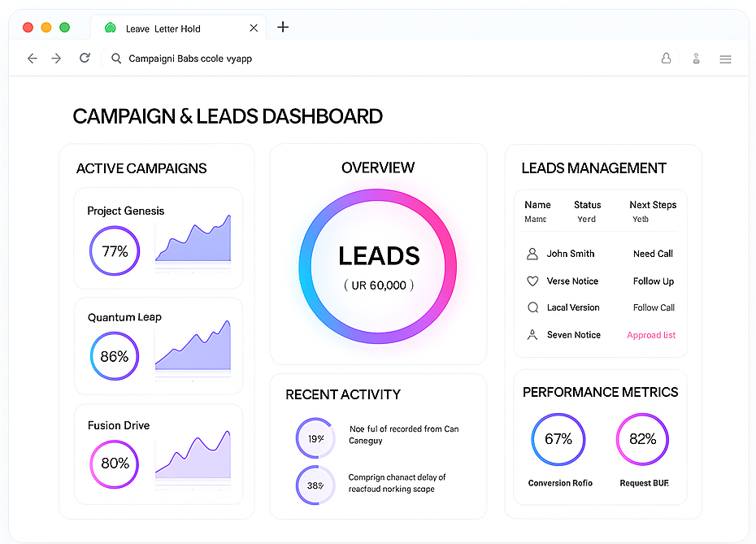This screenshot has height=544, width=756.
Task: Click the person icon next to Seven Notice
Action: [x=532, y=334]
